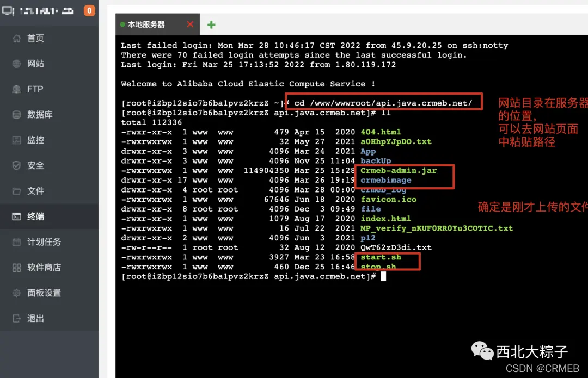Click the terminal cursor at the prompt
The width and height of the screenshot is (588, 378).
pos(383,276)
